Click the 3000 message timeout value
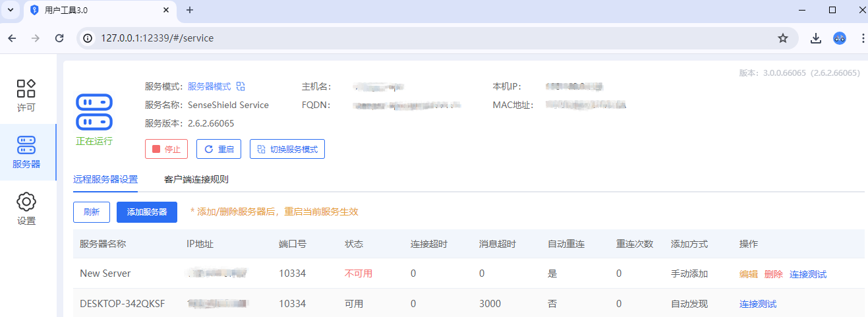 (x=490, y=304)
